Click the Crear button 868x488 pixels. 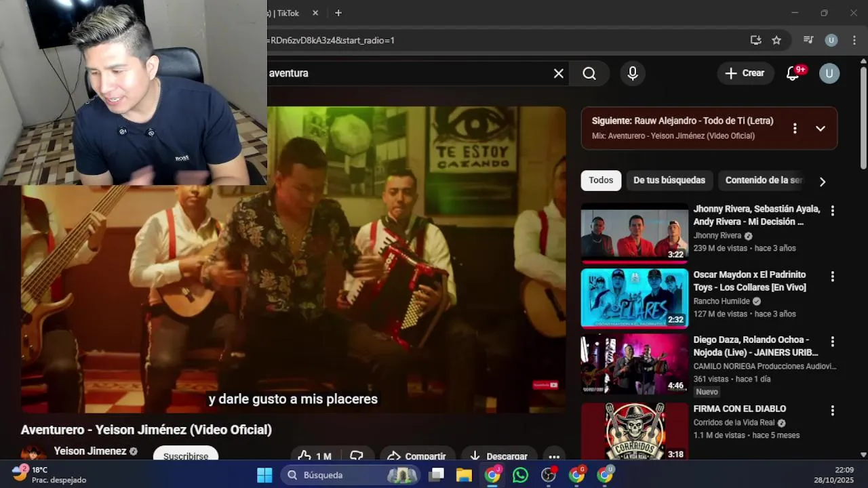(x=745, y=73)
